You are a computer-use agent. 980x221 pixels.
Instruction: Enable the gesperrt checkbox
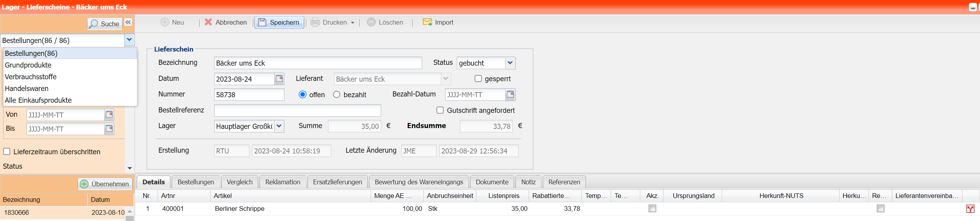pyautogui.click(x=478, y=78)
